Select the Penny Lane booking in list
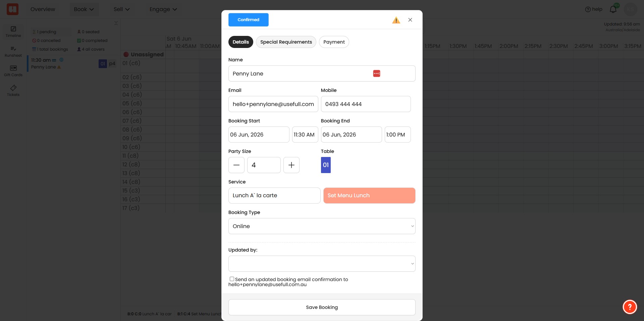 click(x=73, y=63)
